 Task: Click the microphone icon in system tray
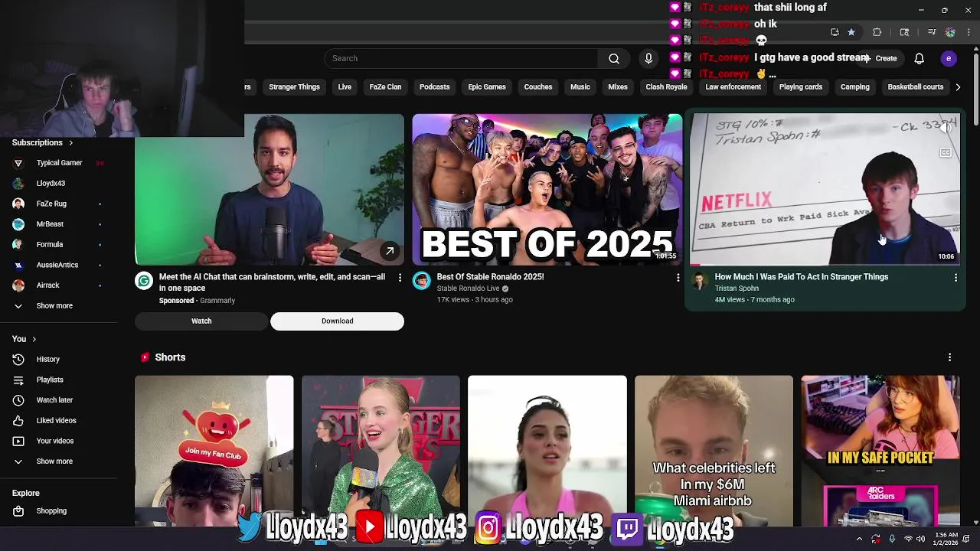coord(892,539)
